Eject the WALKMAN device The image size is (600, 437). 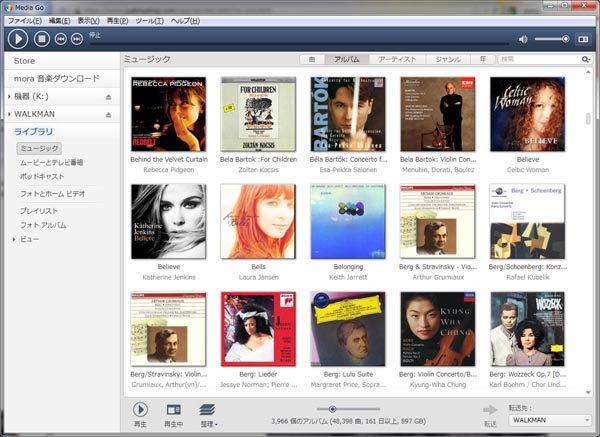(108, 114)
